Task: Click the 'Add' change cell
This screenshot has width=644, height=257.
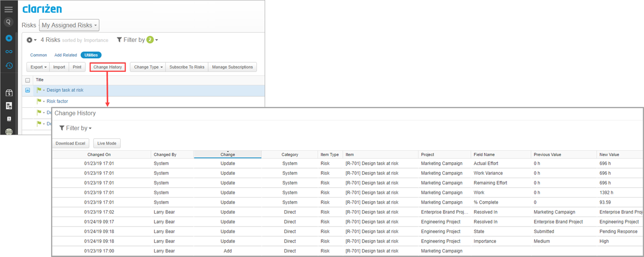Action: point(228,251)
